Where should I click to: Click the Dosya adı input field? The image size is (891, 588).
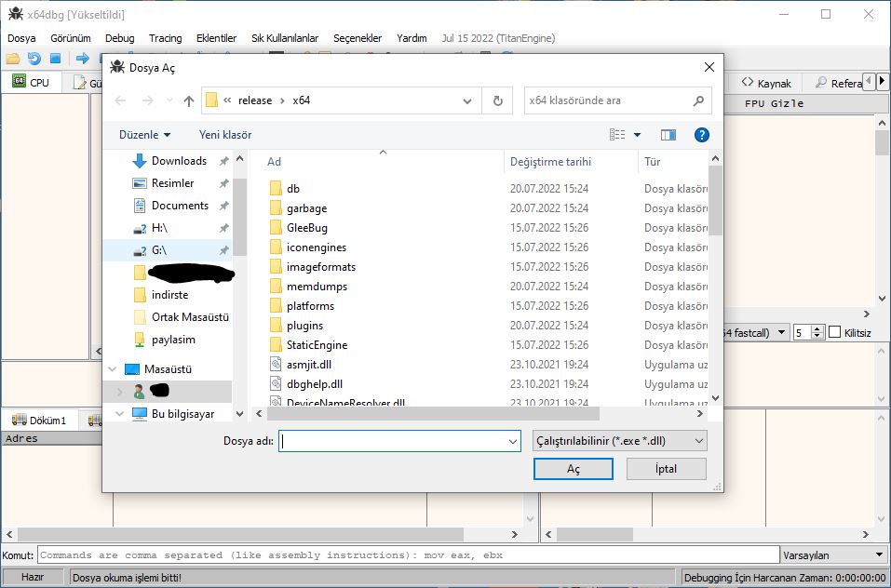coord(393,441)
